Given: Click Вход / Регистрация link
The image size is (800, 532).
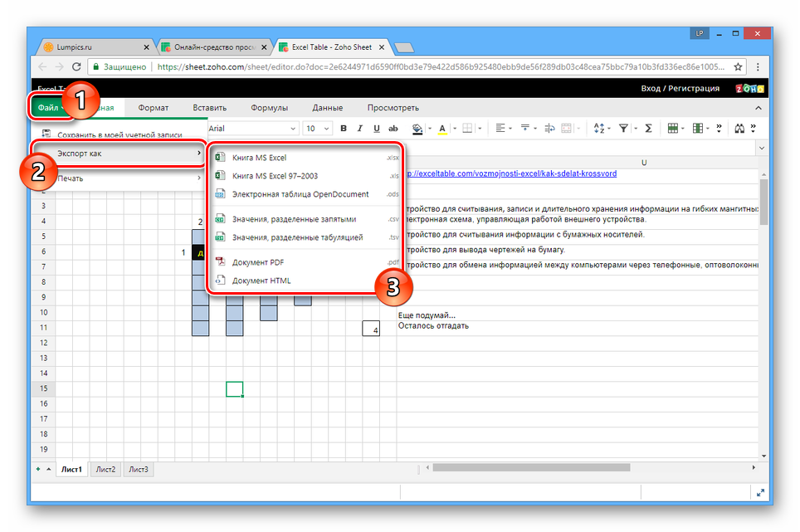Looking at the screenshot, I should 680,88.
